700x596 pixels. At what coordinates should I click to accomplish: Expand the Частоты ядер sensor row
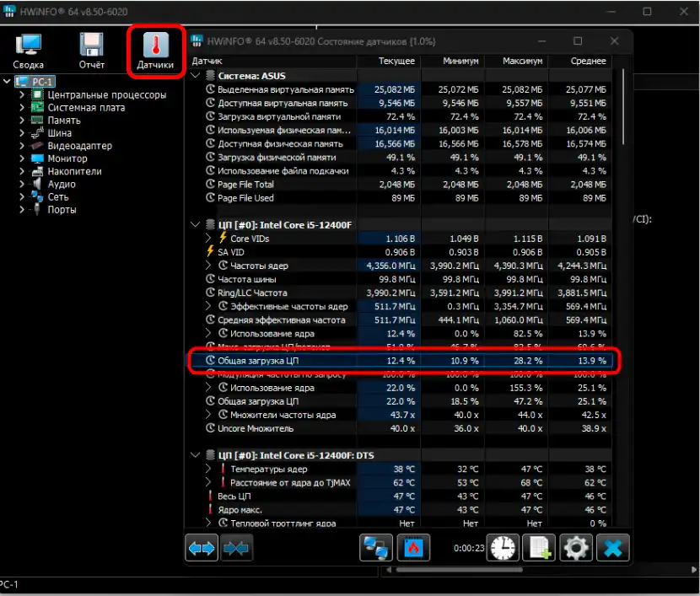tap(208, 266)
